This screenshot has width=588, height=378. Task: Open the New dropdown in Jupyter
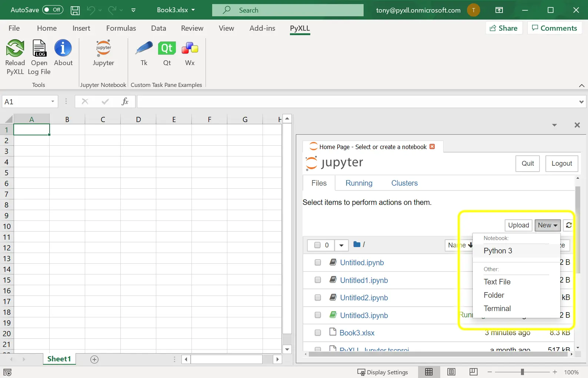[547, 225]
